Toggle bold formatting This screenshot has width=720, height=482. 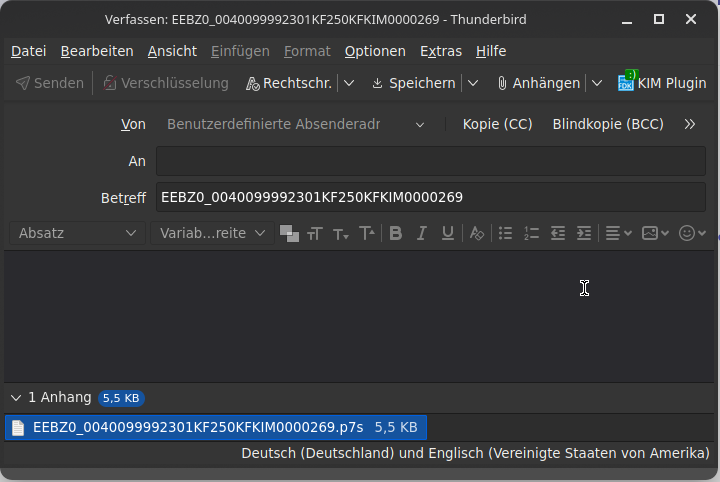pyautogui.click(x=396, y=234)
